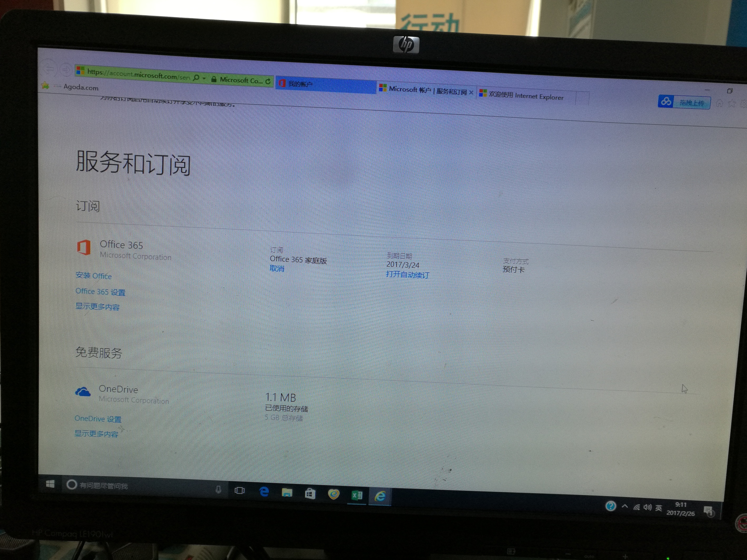Open the Windows Store from taskbar
This screenshot has width=747, height=560.
[x=310, y=494]
